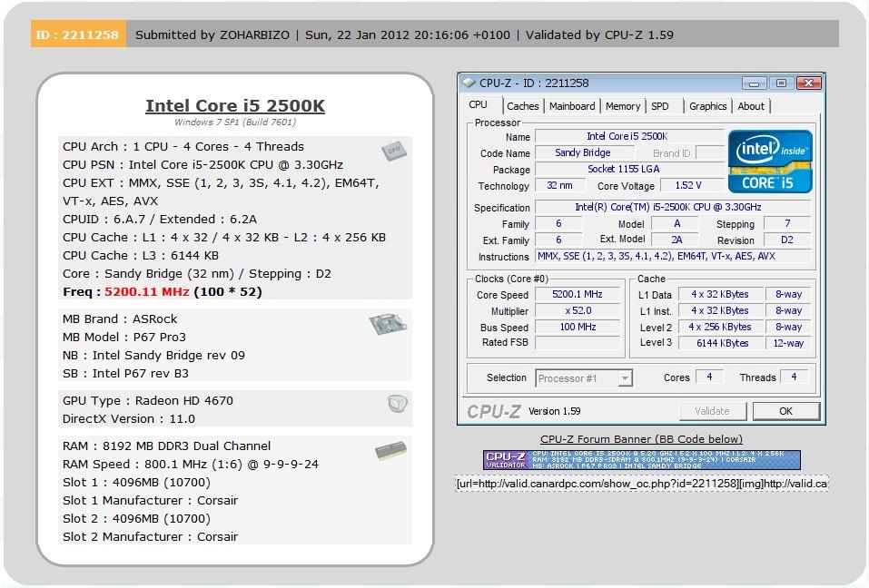Expand the Processor #1 selection dropdown

(x=625, y=378)
